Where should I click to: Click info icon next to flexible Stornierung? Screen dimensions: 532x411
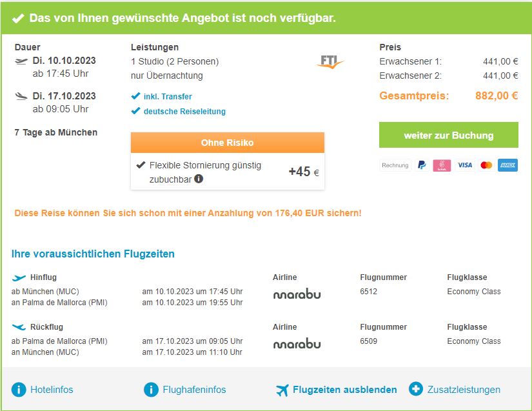[199, 179]
